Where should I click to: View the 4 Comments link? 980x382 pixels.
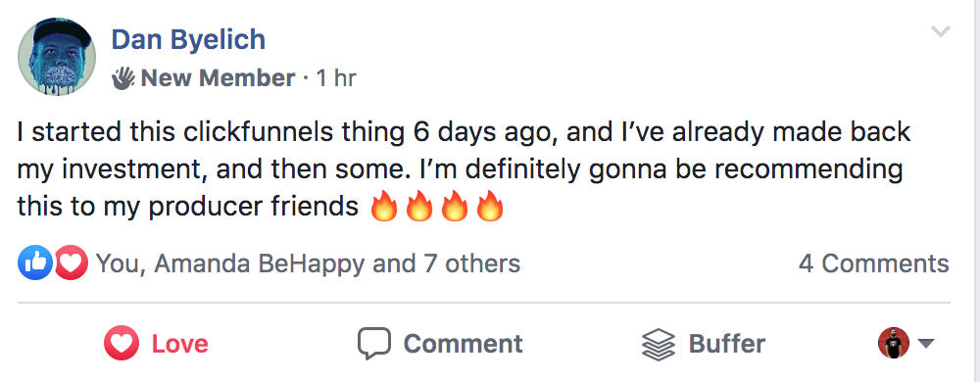[874, 263]
